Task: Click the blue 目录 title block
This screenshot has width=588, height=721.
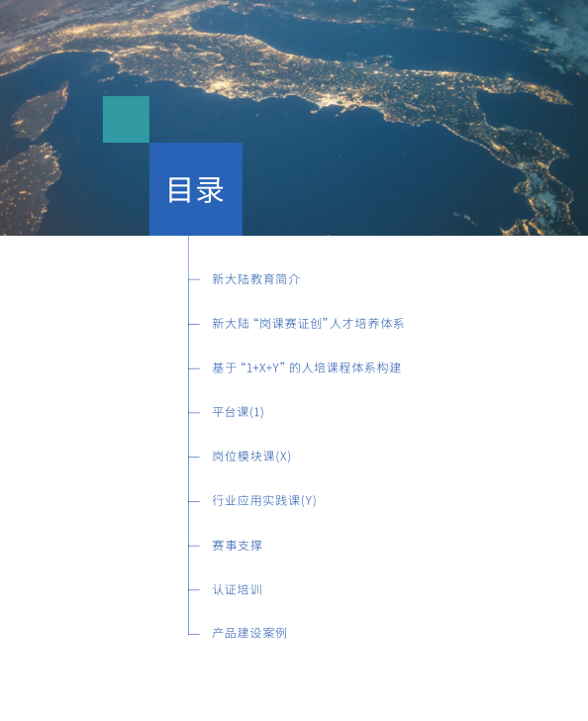Action: pos(196,189)
